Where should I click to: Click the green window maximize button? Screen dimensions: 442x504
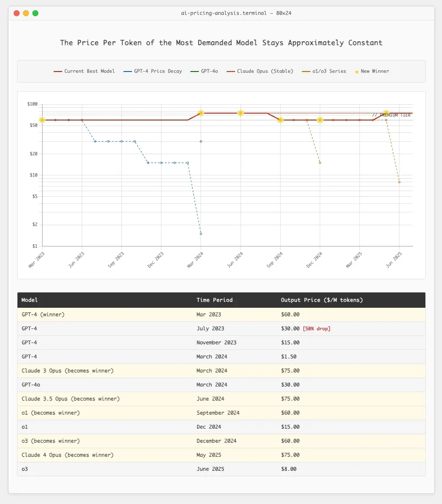click(x=35, y=13)
